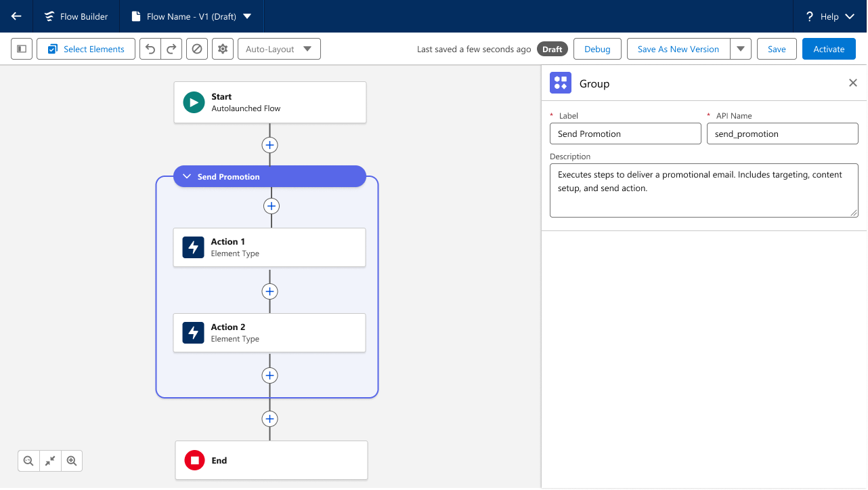Click the Help question mark icon
Image resolution: width=868 pixels, height=490 pixels.
point(809,16)
